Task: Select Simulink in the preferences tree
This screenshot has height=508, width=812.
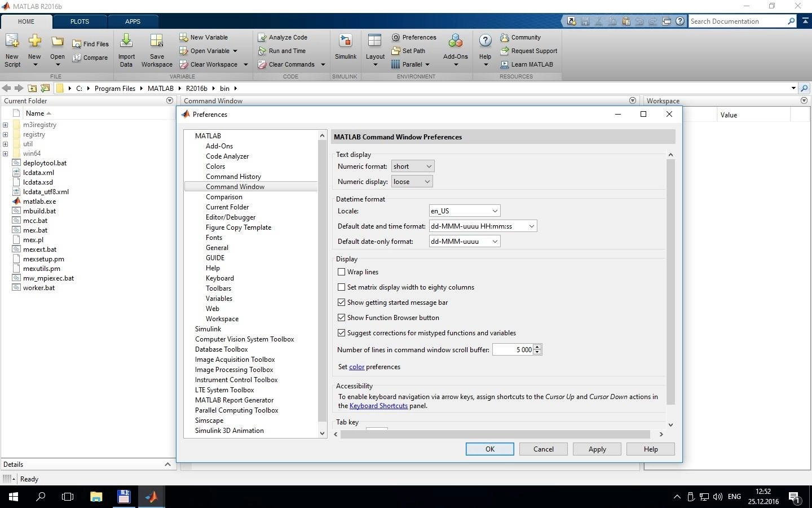Action: [208, 329]
